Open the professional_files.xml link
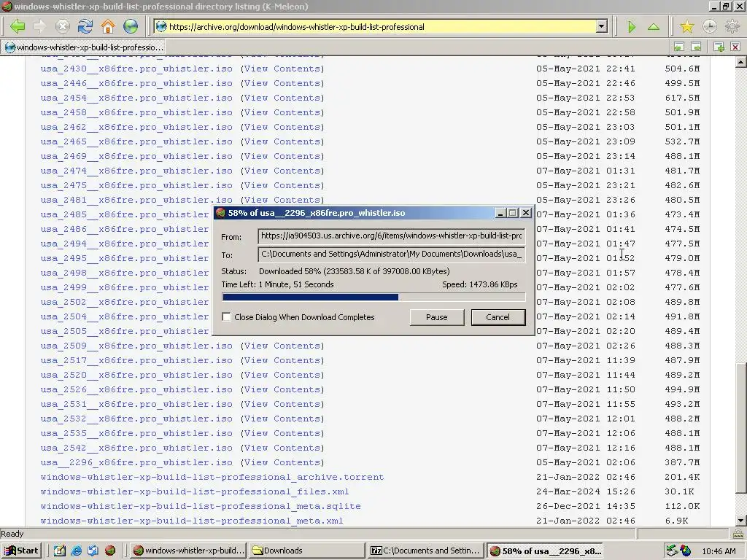Screen dimensions: 747x560 [x=195, y=491]
